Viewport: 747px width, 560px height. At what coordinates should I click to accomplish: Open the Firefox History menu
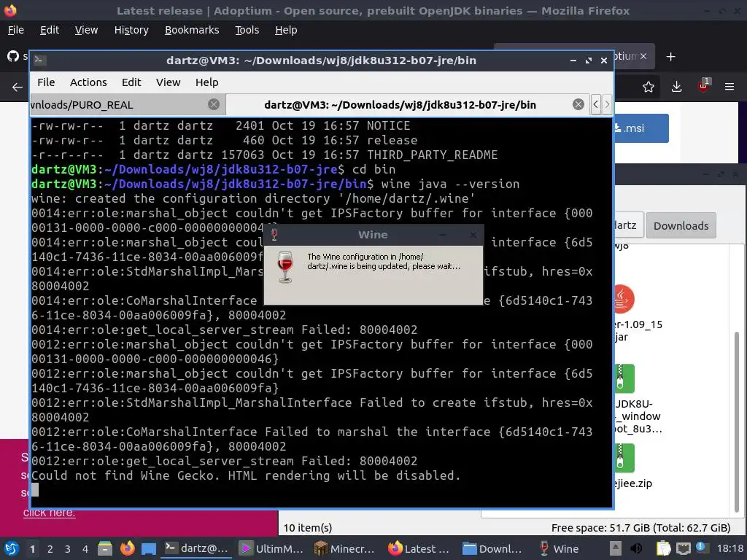131,30
